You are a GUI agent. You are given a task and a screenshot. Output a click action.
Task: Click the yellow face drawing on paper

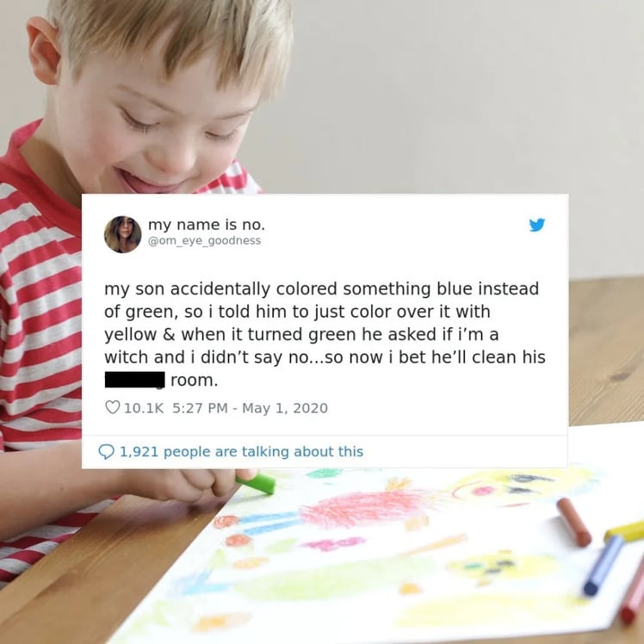(522, 487)
